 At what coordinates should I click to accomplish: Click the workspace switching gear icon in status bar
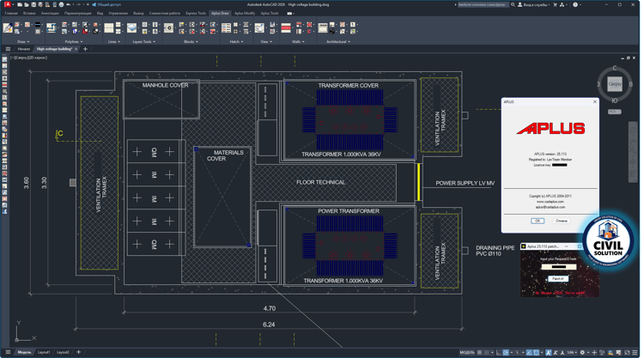(x=582, y=352)
